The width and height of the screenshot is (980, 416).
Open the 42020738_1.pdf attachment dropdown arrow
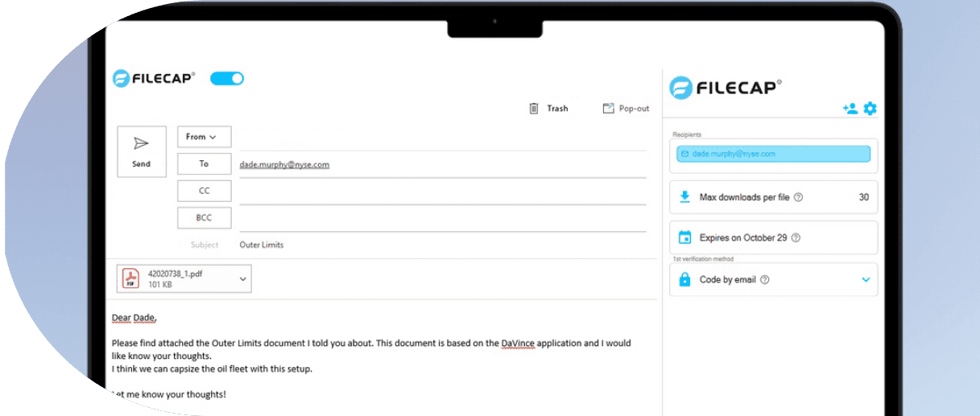(x=243, y=279)
